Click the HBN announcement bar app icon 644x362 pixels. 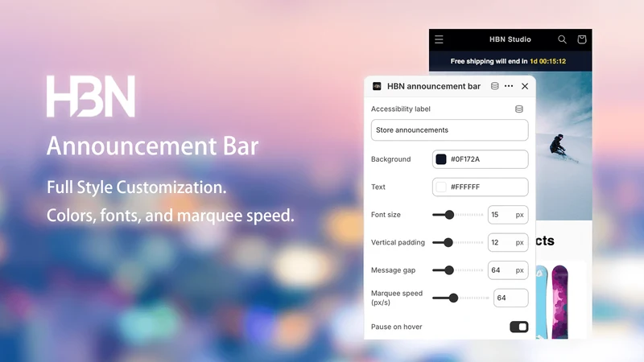(377, 86)
